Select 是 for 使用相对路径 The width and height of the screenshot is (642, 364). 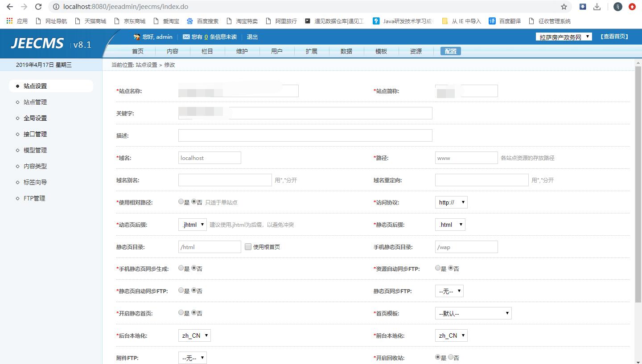click(181, 202)
